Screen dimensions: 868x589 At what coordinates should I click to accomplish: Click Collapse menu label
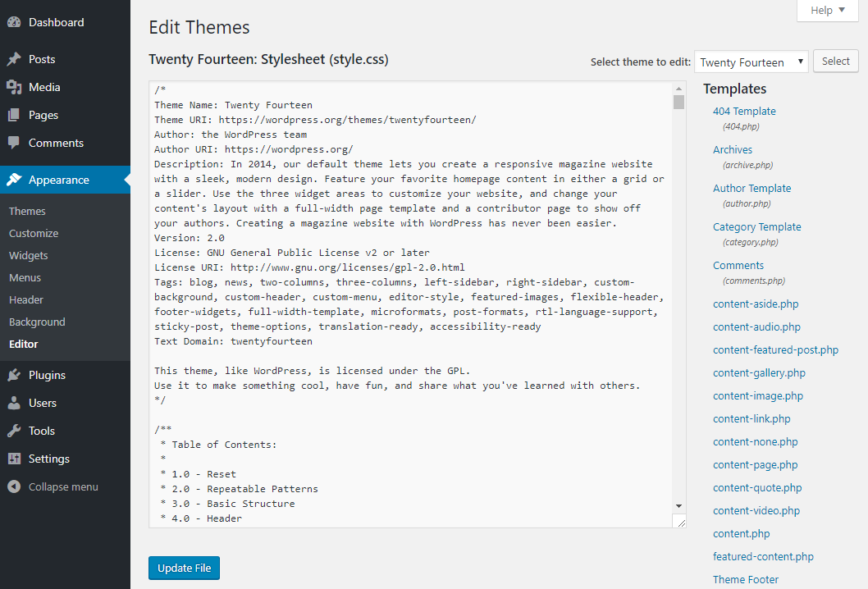coord(63,486)
